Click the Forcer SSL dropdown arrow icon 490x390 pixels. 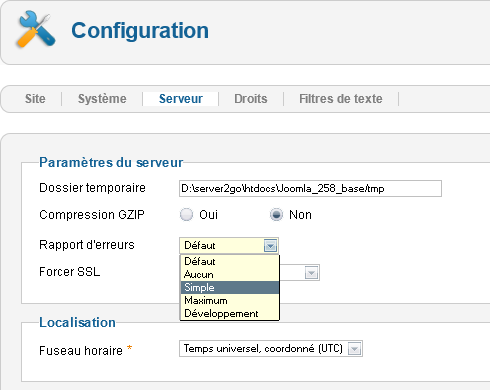(x=311, y=273)
